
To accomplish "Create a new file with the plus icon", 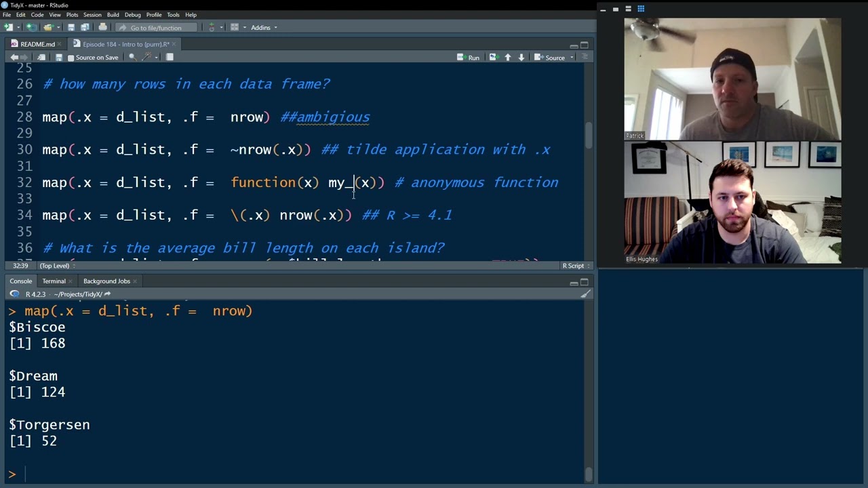I will [x=8, y=27].
